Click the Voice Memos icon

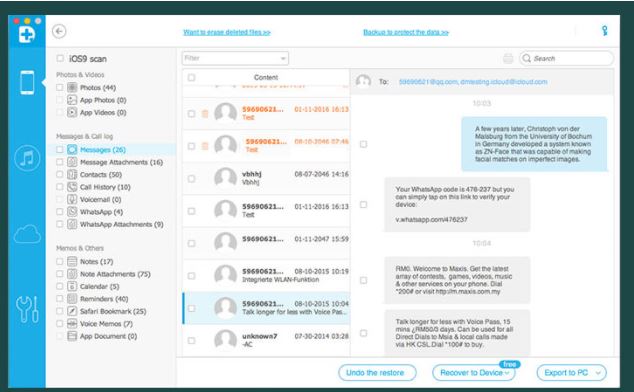(72, 324)
